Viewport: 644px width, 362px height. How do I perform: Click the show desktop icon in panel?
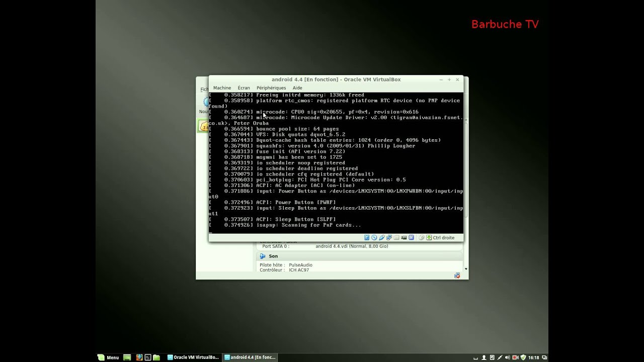(127, 357)
